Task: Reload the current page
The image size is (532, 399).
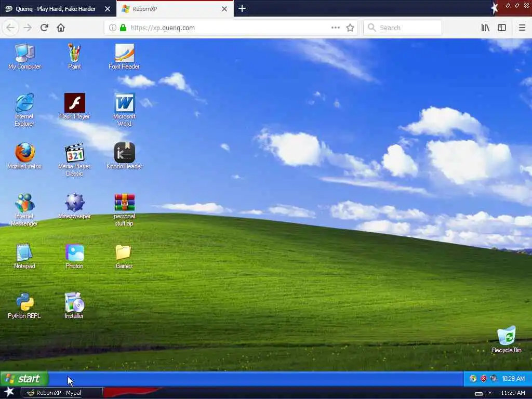Action: pyautogui.click(x=44, y=28)
